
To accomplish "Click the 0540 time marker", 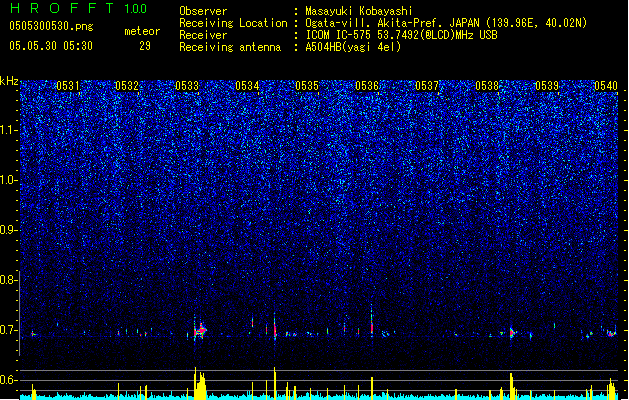I will tap(606, 86).
